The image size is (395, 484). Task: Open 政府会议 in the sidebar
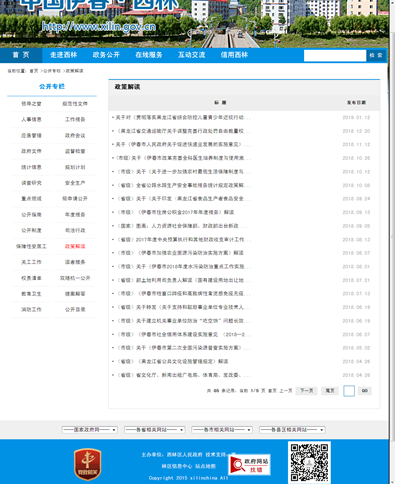click(x=75, y=135)
